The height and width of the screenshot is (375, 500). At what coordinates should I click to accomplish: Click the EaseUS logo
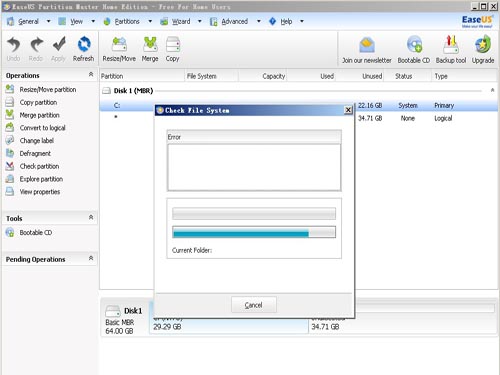tap(477, 21)
